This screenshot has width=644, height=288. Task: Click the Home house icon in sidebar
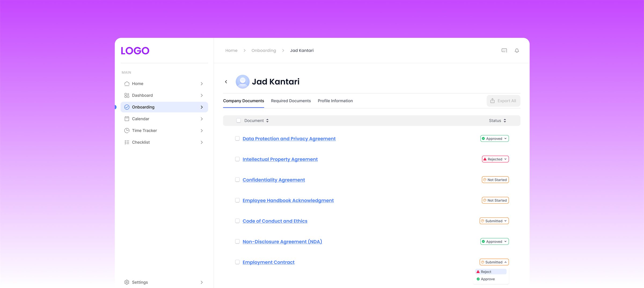coord(127,84)
